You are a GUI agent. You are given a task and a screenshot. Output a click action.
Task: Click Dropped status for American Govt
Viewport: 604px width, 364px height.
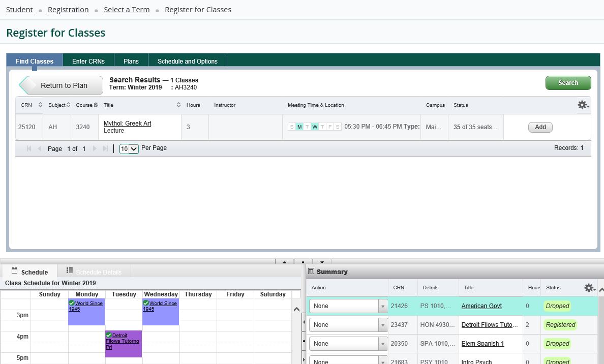[x=557, y=306]
